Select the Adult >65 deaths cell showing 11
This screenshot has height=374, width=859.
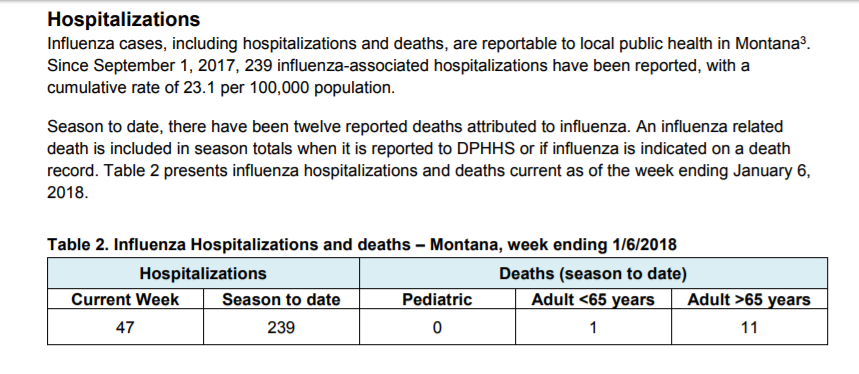point(749,327)
